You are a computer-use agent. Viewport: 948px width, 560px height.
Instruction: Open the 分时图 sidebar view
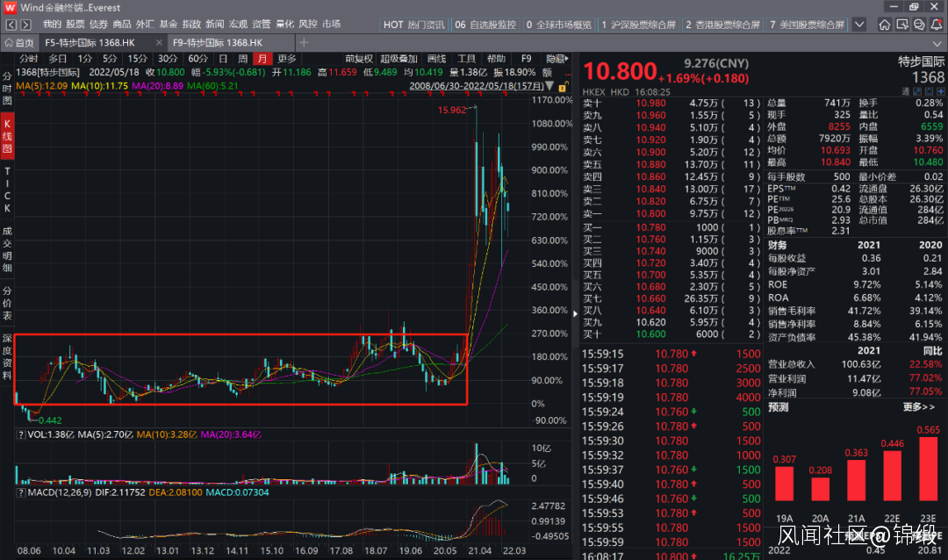tap(7, 89)
